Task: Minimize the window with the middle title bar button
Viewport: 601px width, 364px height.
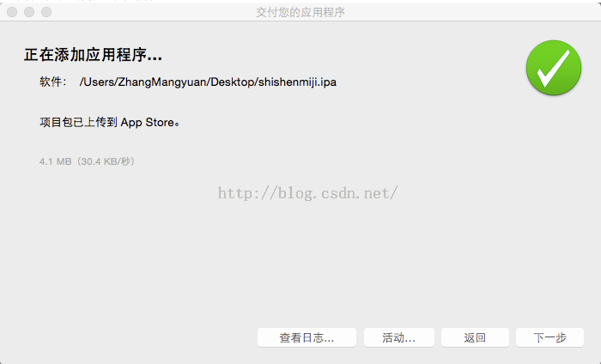Action: 29,12
